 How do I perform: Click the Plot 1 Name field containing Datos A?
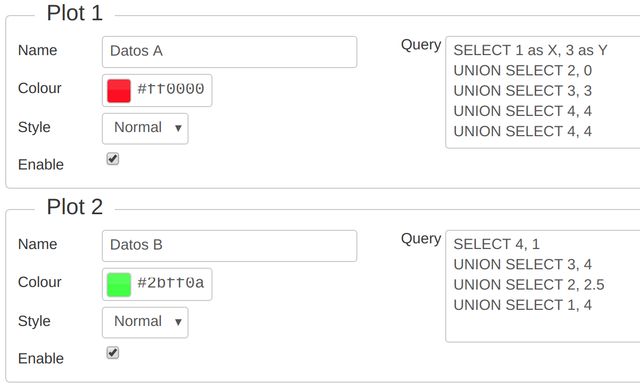coord(229,52)
